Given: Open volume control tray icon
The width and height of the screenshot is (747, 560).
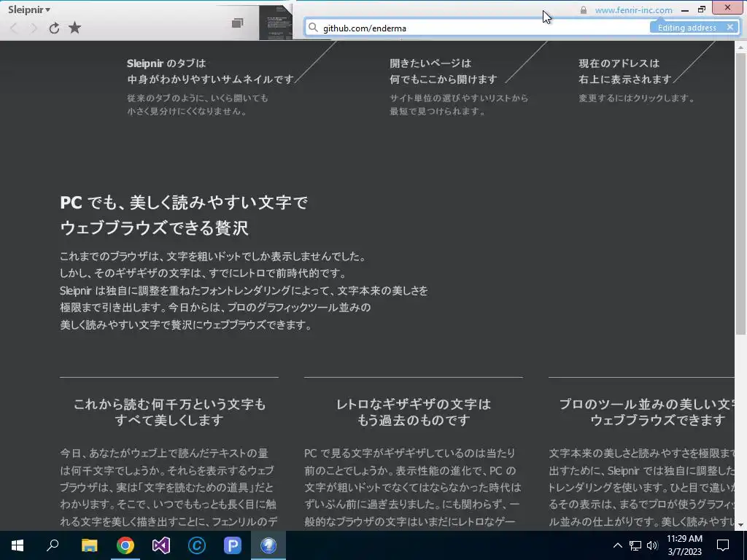Looking at the screenshot, I should pos(652,545).
